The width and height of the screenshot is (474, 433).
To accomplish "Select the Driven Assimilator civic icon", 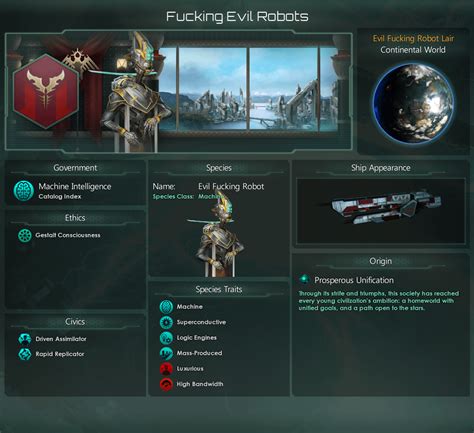I will tap(25, 339).
